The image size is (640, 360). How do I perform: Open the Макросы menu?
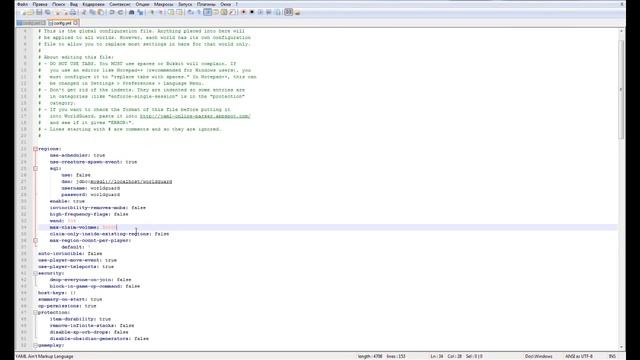tap(164, 4)
